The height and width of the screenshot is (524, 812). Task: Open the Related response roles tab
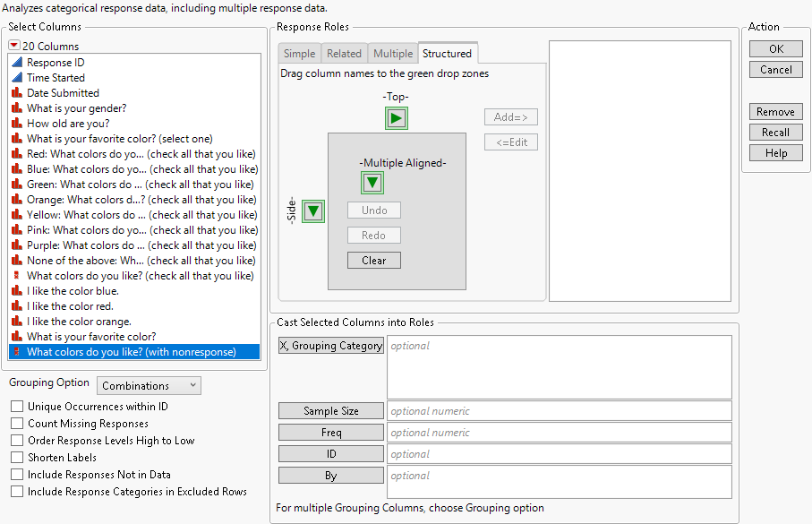pos(344,53)
